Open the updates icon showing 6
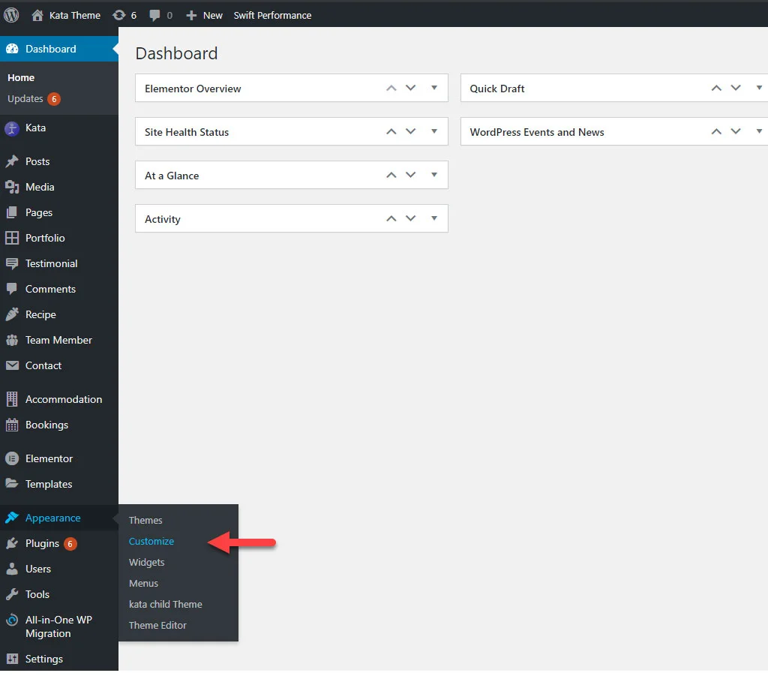 [x=119, y=15]
